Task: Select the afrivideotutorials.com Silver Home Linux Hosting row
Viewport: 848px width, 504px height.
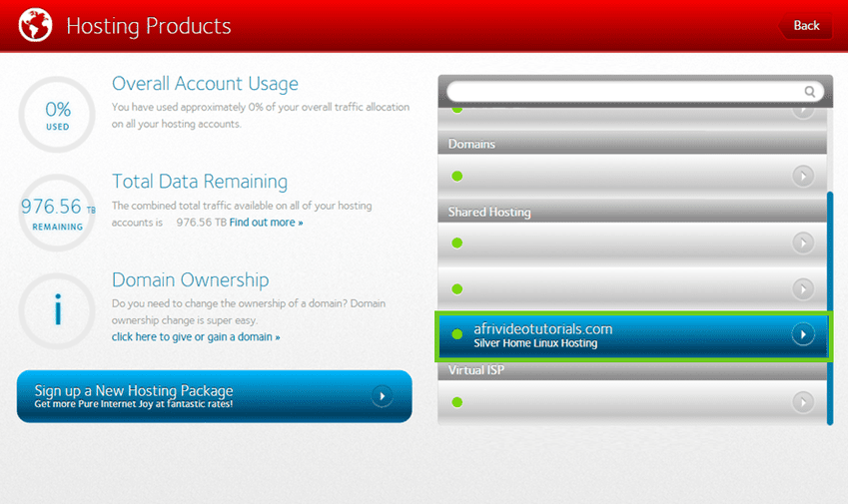Action: (x=619, y=335)
